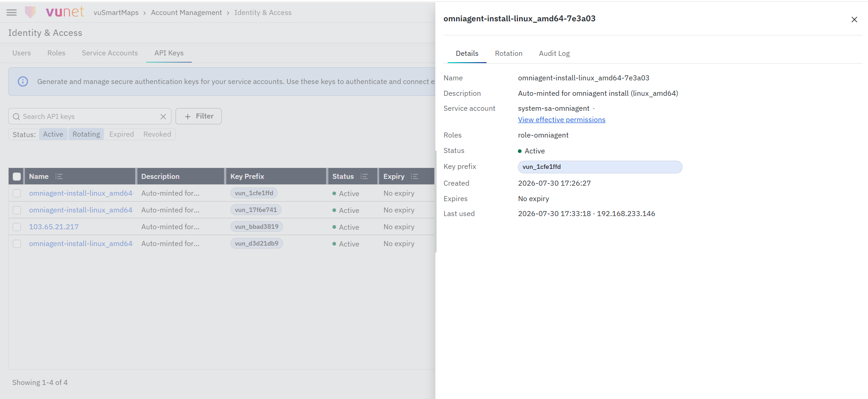Check the row with prefix vun_17f6e741
The image size is (868, 399).
17,210
